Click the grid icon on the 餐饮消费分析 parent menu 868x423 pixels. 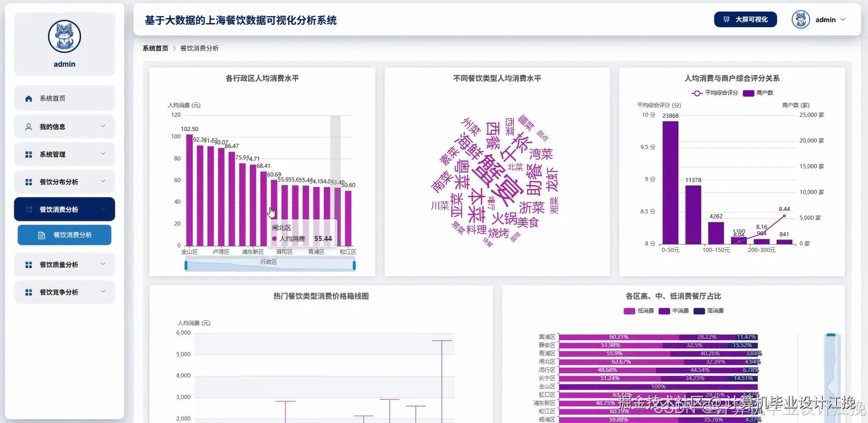point(28,210)
